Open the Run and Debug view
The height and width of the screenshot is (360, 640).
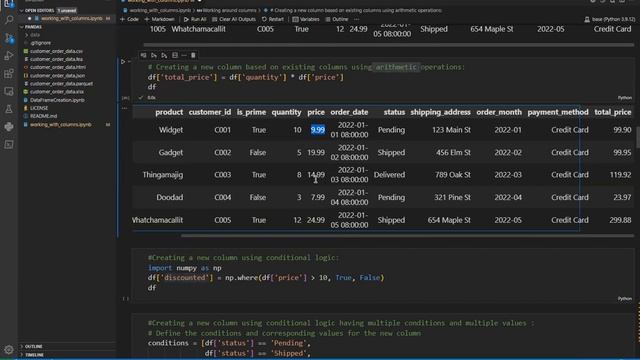tap(9, 56)
